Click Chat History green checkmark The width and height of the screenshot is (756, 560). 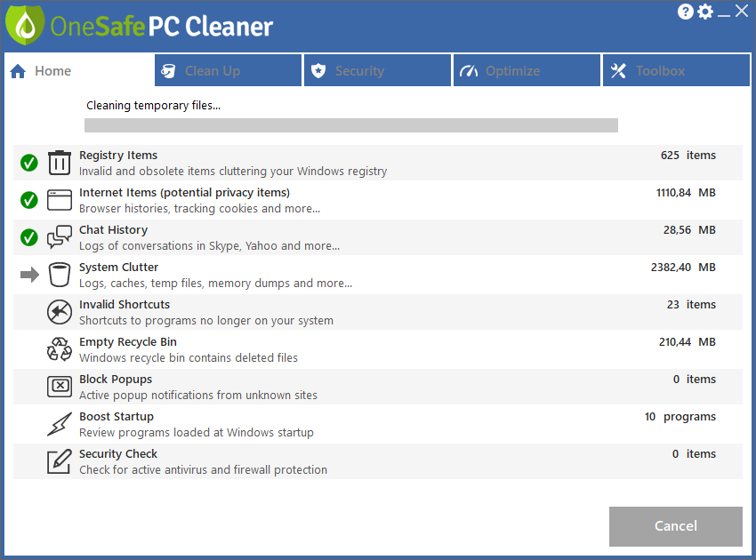pos(29,237)
